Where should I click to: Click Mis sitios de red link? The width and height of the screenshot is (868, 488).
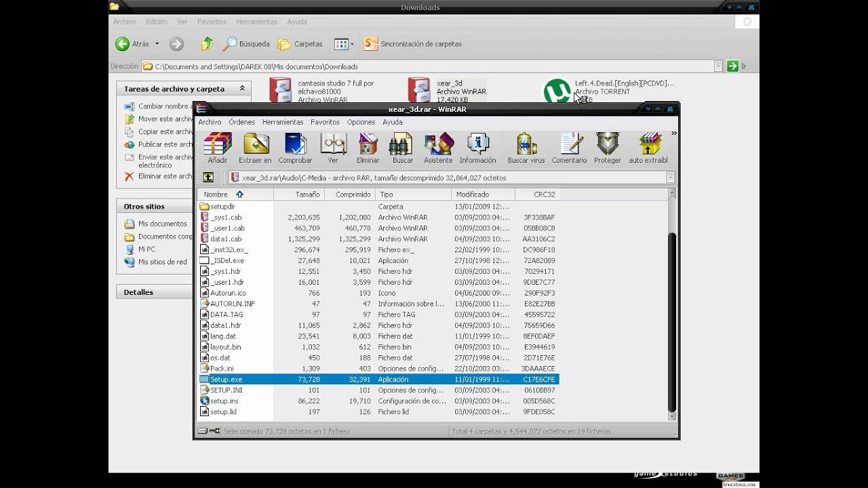163,262
